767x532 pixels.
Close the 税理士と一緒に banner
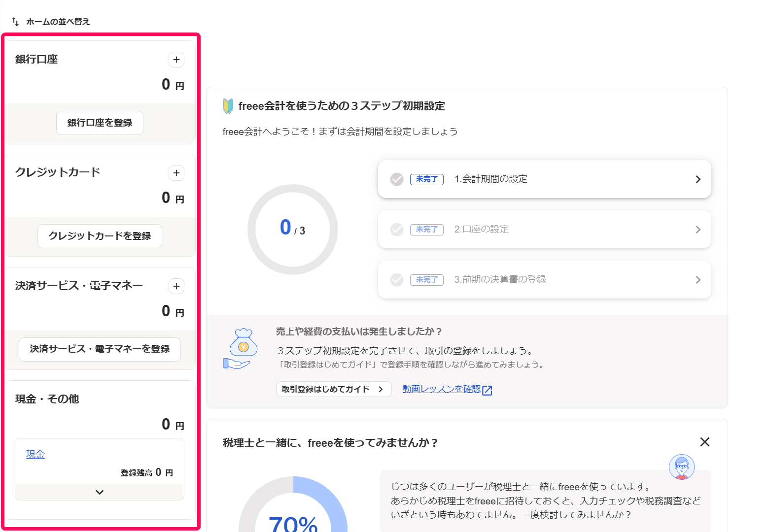(x=705, y=442)
